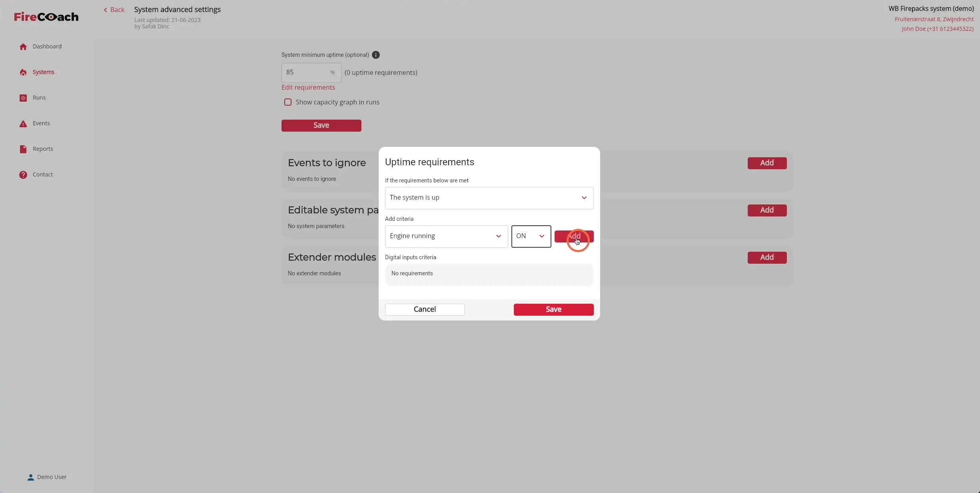Click Add criteria button in dialog
Screen dimensions: 980x493
(x=574, y=236)
